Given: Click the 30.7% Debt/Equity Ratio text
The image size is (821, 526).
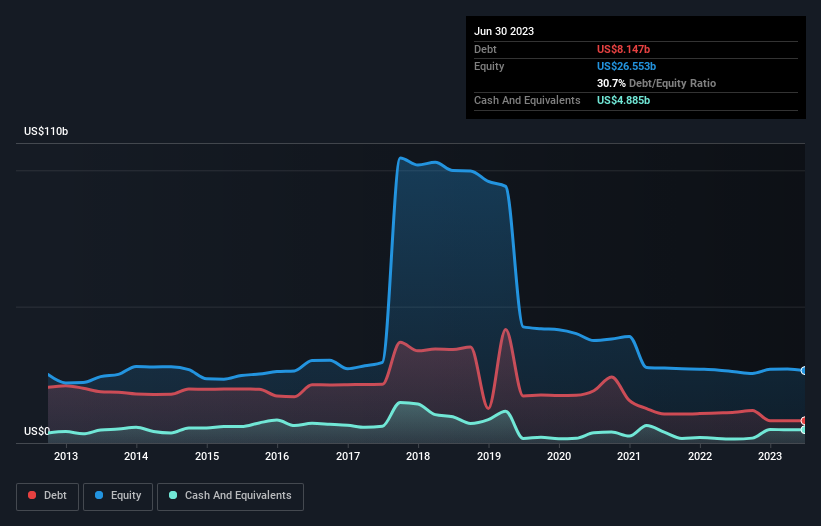Looking at the screenshot, I should (x=656, y=83).
